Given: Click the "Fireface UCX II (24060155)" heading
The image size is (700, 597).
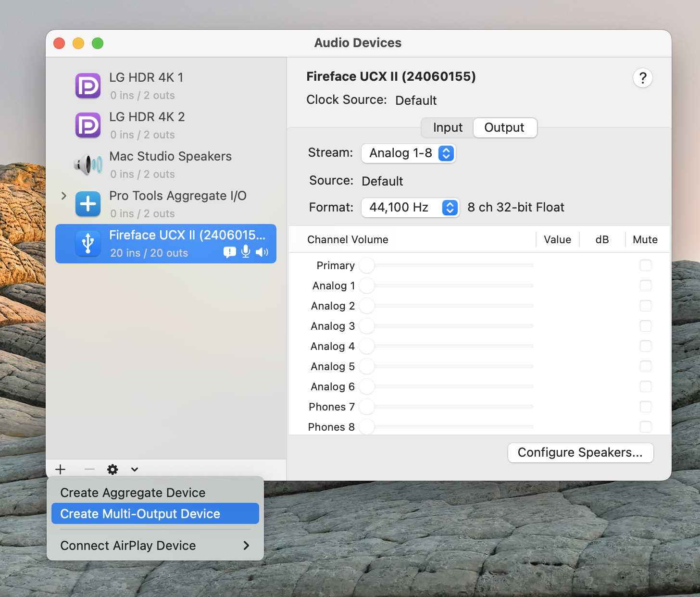Looking at the screenshot, I should coord(391,76).
